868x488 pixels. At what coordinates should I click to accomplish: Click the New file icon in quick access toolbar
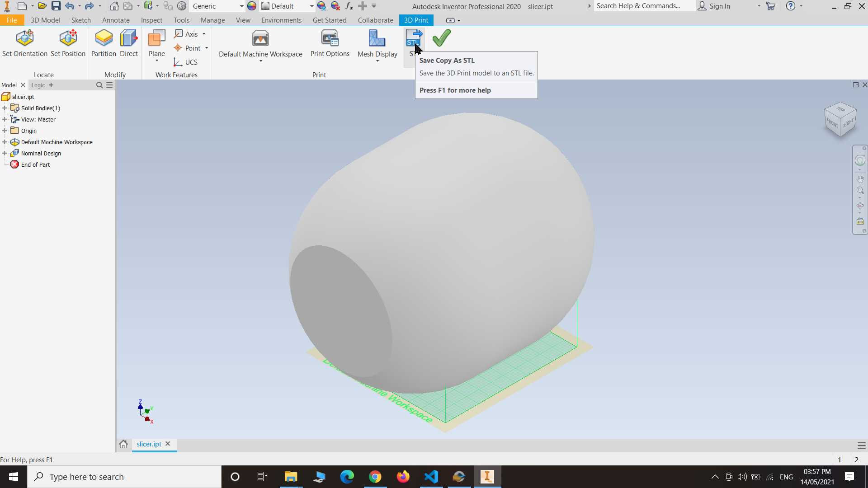(22, 6)
